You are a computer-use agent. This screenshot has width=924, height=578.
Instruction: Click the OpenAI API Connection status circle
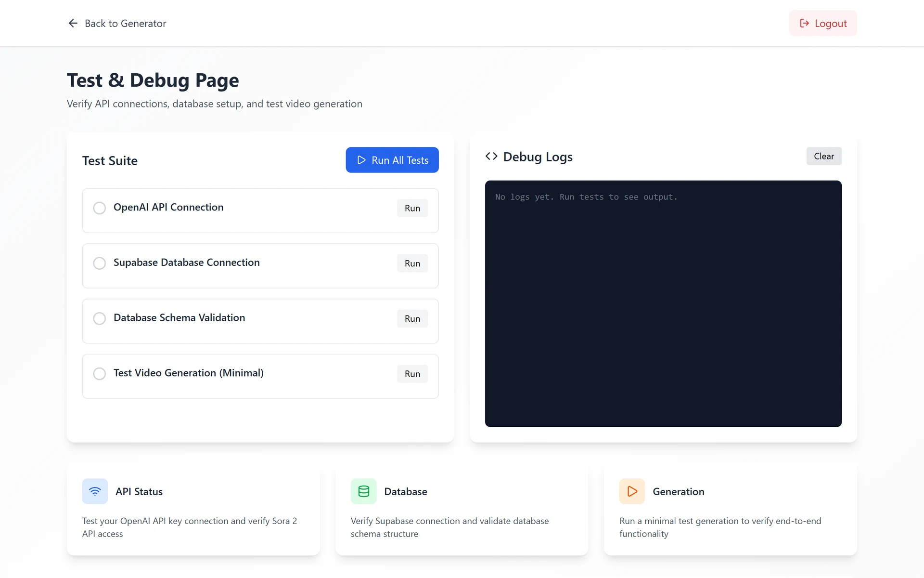[100, 208]
